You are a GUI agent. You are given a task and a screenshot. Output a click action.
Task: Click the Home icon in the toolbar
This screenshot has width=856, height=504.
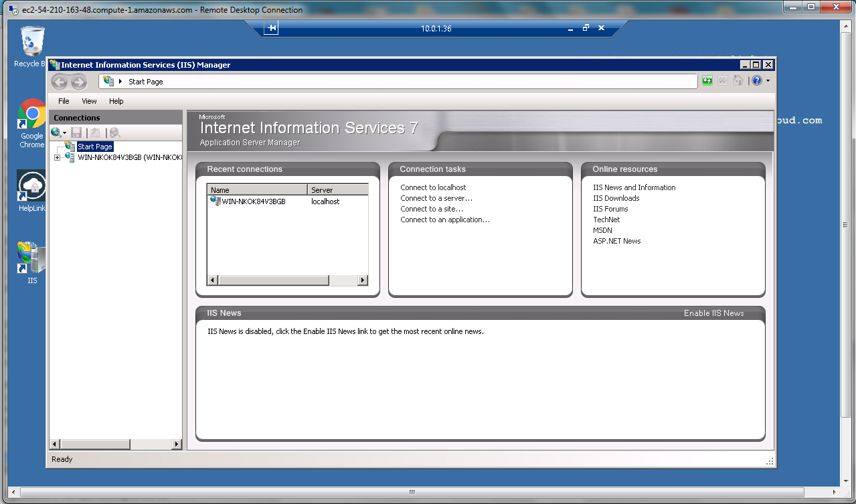(738, 81)
